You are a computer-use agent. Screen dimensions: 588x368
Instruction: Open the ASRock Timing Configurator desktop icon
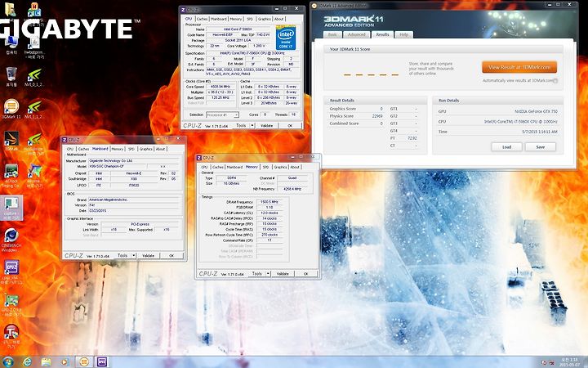point(11,176)
